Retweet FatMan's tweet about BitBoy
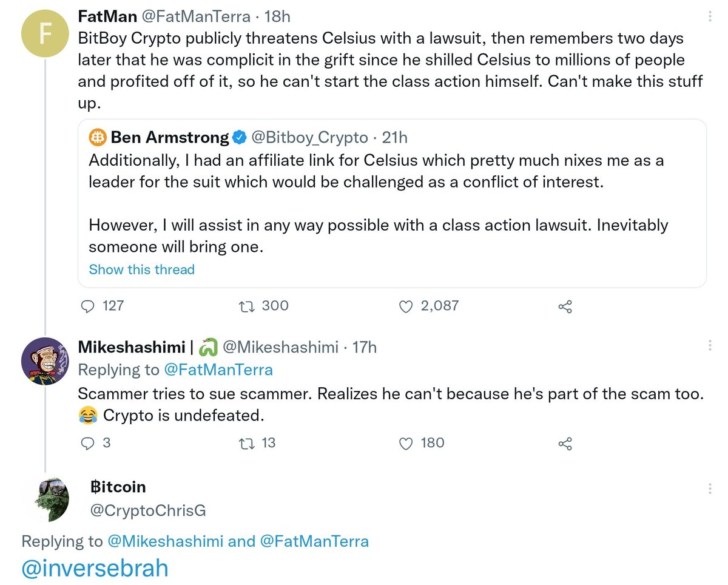The width and height of the screenshot is (728, 585). 247,306
